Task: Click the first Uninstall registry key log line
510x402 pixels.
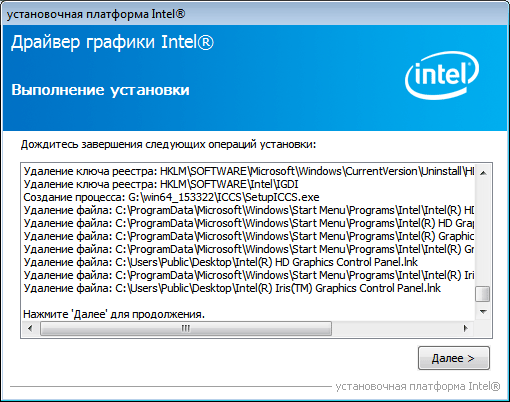Action: pyautogui.click(x=249, y=171)
